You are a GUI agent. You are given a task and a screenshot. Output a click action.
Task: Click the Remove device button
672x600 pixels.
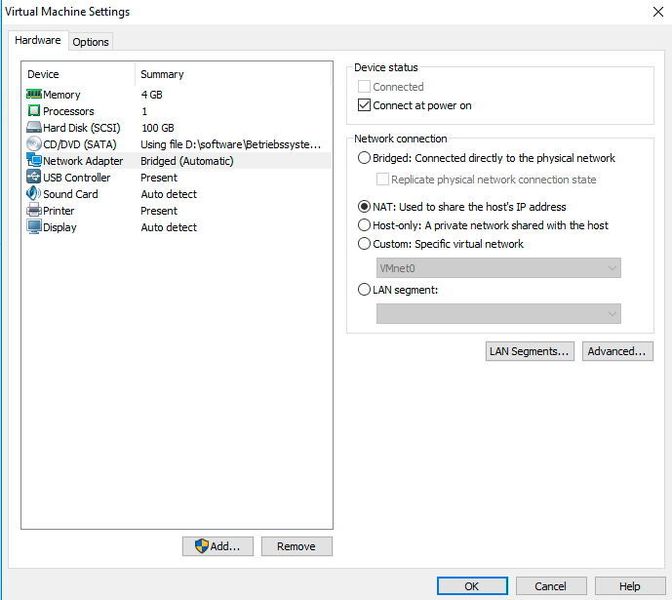(x=297, y=546)
